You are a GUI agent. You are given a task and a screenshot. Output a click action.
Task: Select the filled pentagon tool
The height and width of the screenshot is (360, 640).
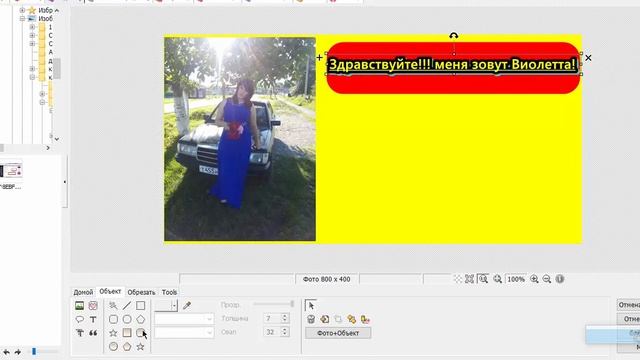tap(127, 347)
